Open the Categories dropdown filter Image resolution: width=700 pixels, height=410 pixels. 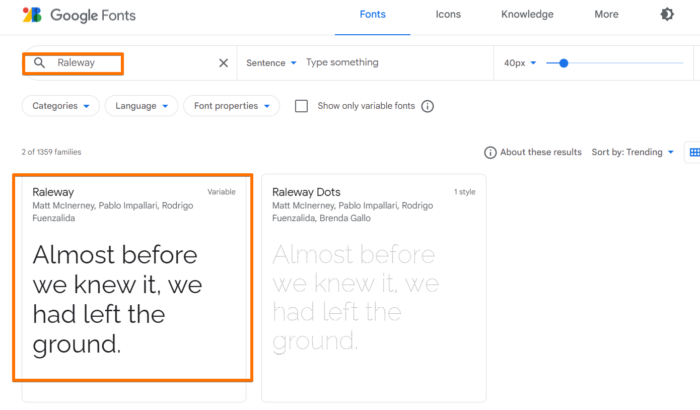(x=61, y=106)
